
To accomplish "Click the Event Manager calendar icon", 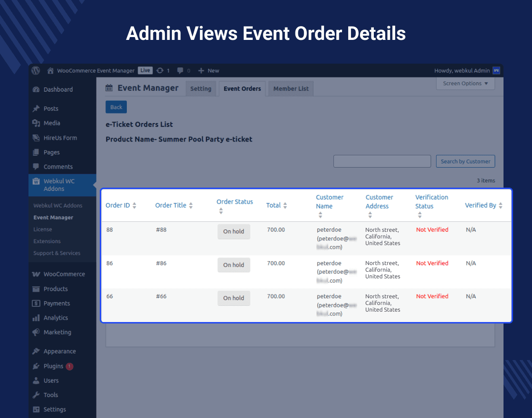I will (109, 88).
